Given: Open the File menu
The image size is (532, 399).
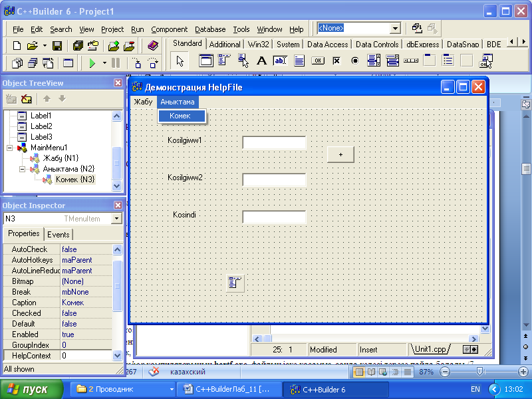Looking at the screenshot, I should pos(18,29).
